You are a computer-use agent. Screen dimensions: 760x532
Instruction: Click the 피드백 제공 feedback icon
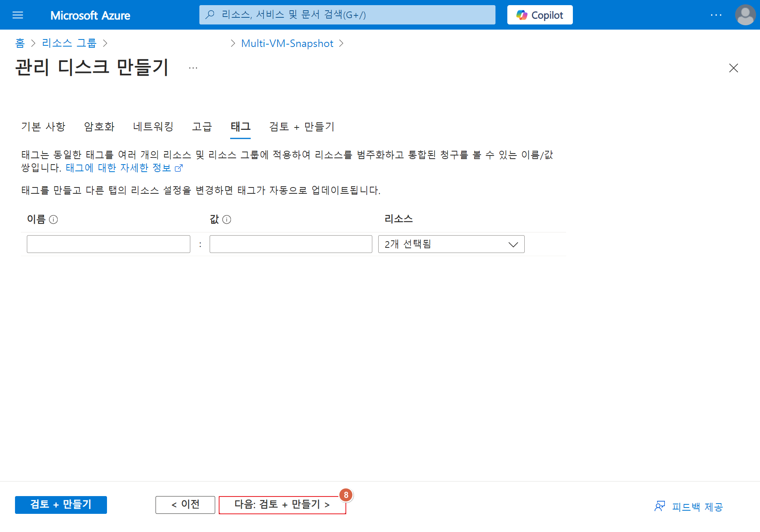click(659, 506)
